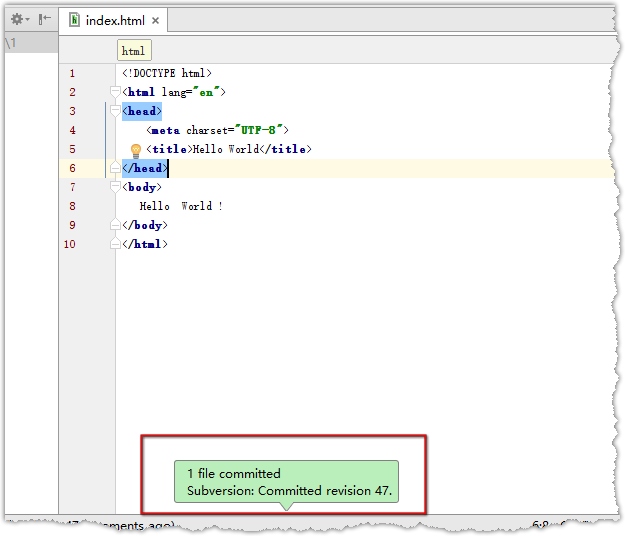Click the "en" lang attribute value
The image size is (625, 536).
(x=206, y=92)
